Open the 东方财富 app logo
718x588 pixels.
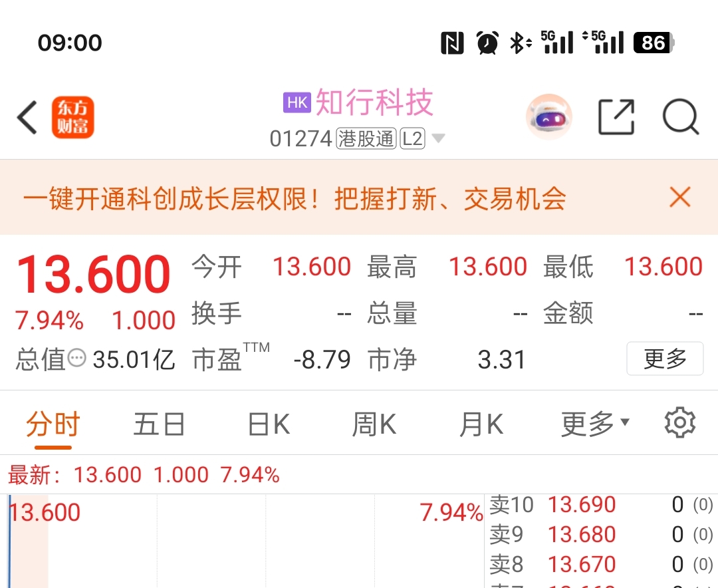point(73,117)
